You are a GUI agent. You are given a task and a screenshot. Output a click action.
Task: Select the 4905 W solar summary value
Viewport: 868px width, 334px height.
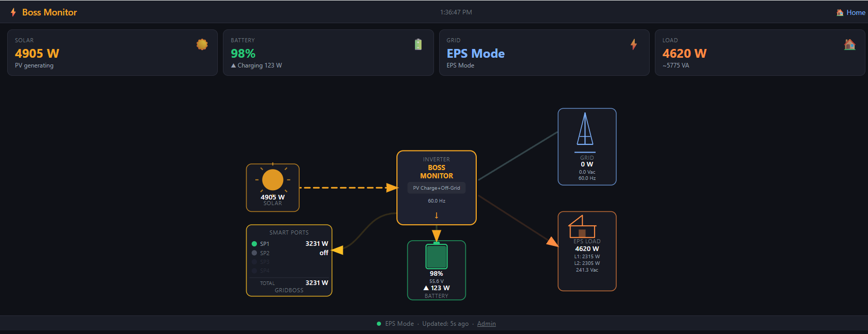click(37, 54)
